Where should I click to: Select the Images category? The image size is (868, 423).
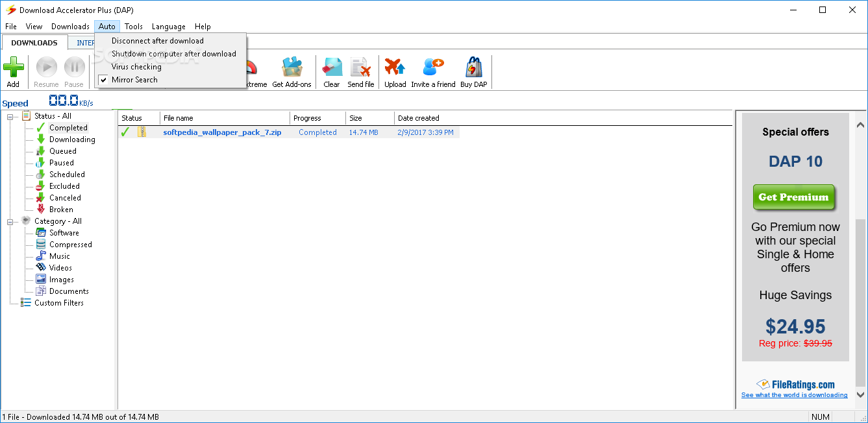pos(62,280)
